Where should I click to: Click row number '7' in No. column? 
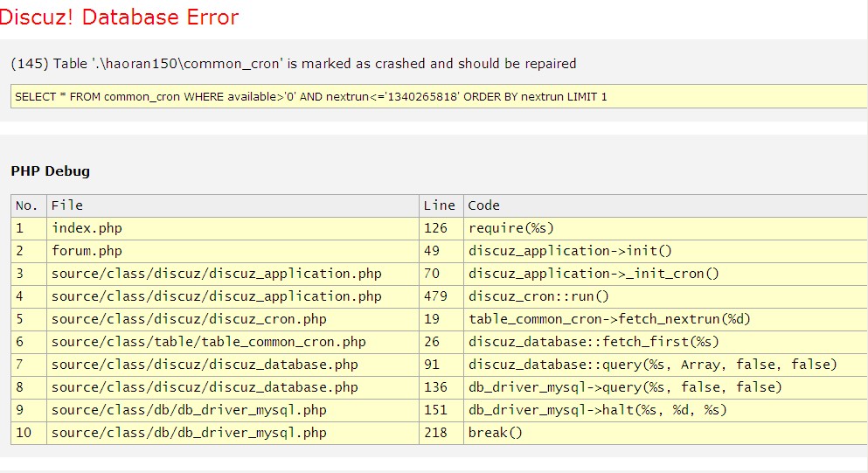19,365
